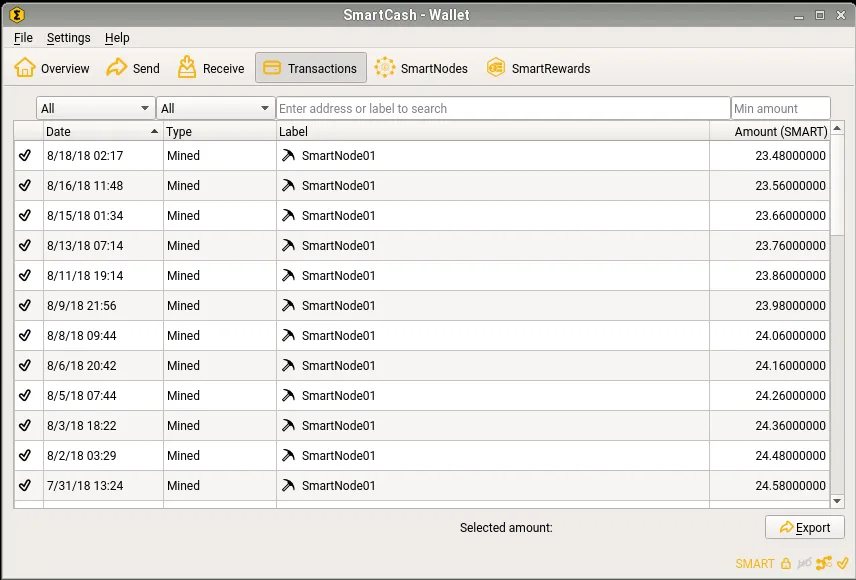Click the confirmed checkmark for 8/15/18 01:34

pos(25,216)
